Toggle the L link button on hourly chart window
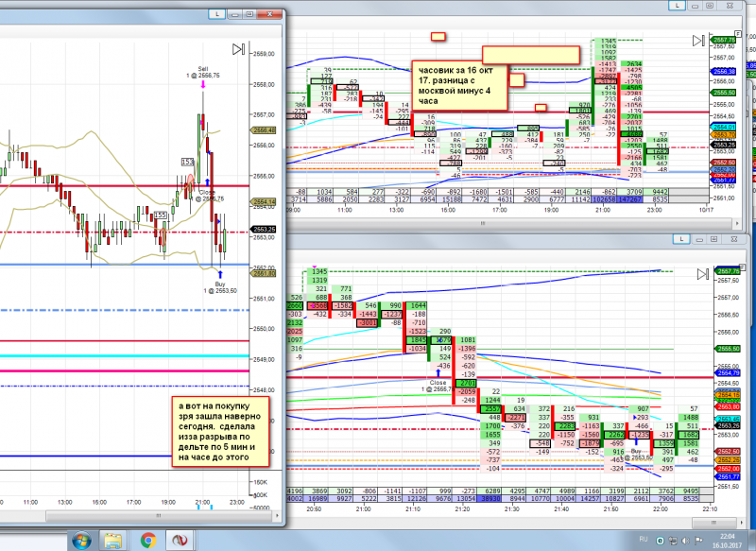 click(x=677, y=6)
